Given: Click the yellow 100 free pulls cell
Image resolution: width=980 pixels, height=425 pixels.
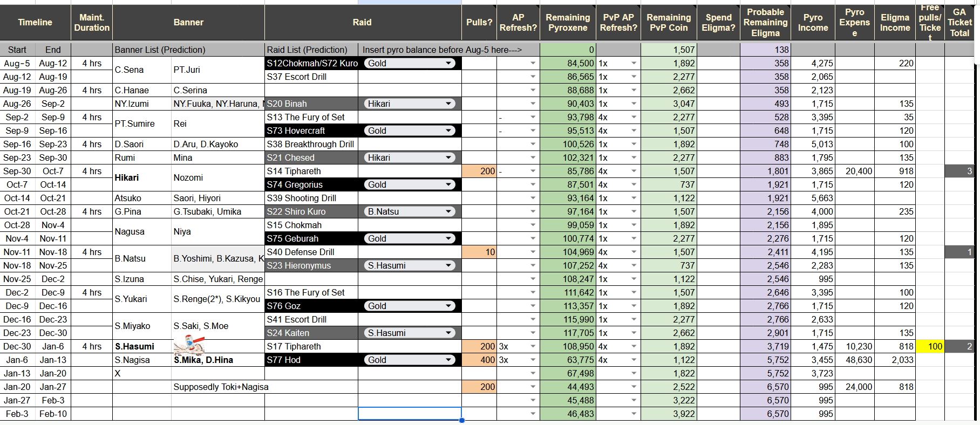Looking at the screenshot, I should (x=930, y=346).
